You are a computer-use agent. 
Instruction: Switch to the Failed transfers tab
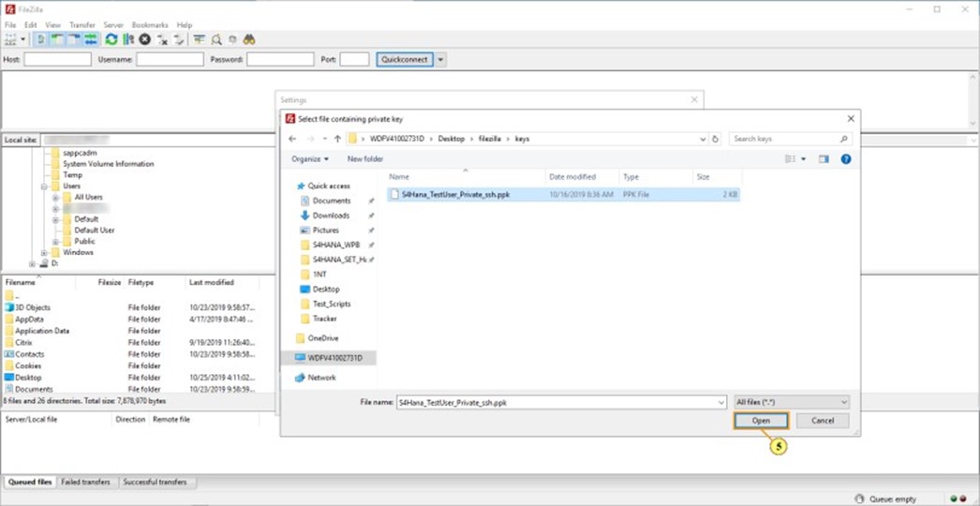tap(86, 482)
